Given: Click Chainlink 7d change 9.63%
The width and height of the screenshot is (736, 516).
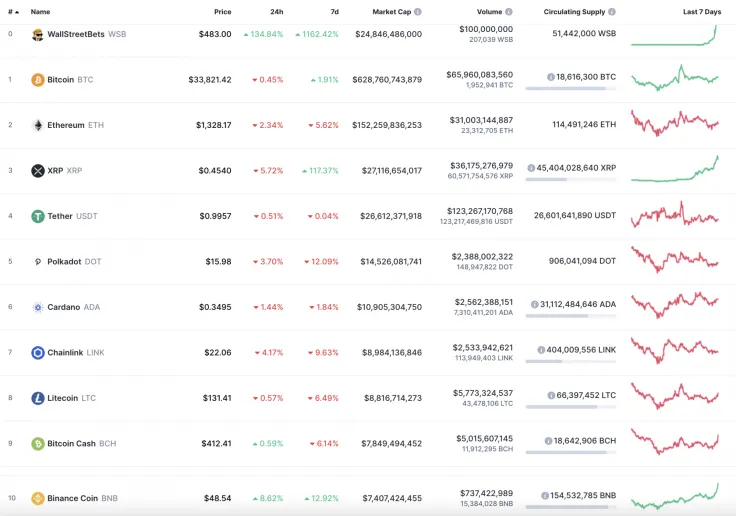Looking at the screenshot, I should [x=323, y=353].
